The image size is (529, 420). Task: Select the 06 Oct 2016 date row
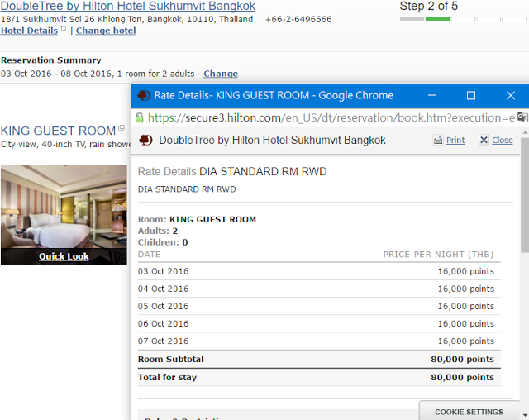pyautogui.click(x=319, y=324)
